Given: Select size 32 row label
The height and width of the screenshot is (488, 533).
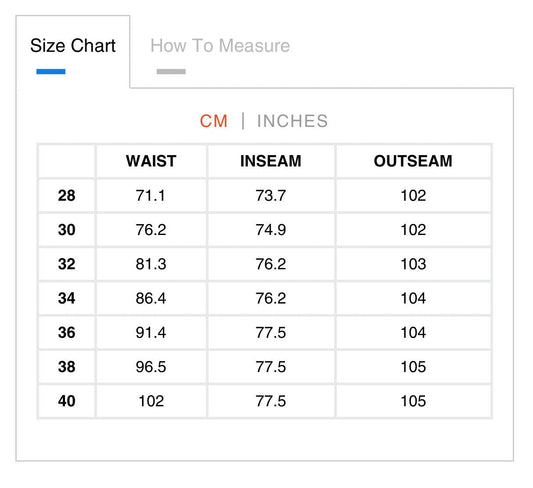Looking at the screenshot, I should (x=67, y=264).
